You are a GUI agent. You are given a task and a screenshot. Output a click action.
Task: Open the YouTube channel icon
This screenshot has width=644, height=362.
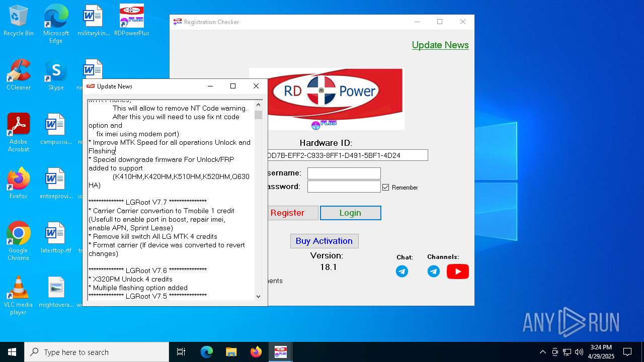[x=458, y=271]
